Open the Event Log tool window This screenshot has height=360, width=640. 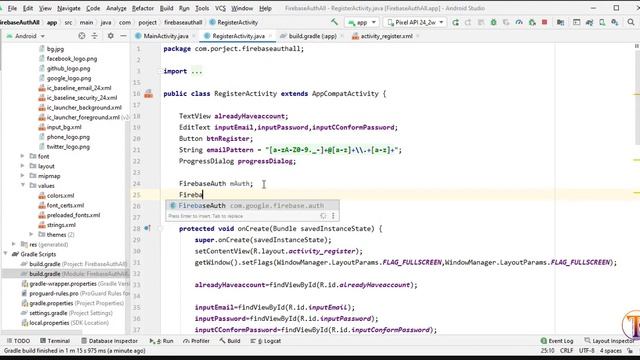(x=557, y=341)
